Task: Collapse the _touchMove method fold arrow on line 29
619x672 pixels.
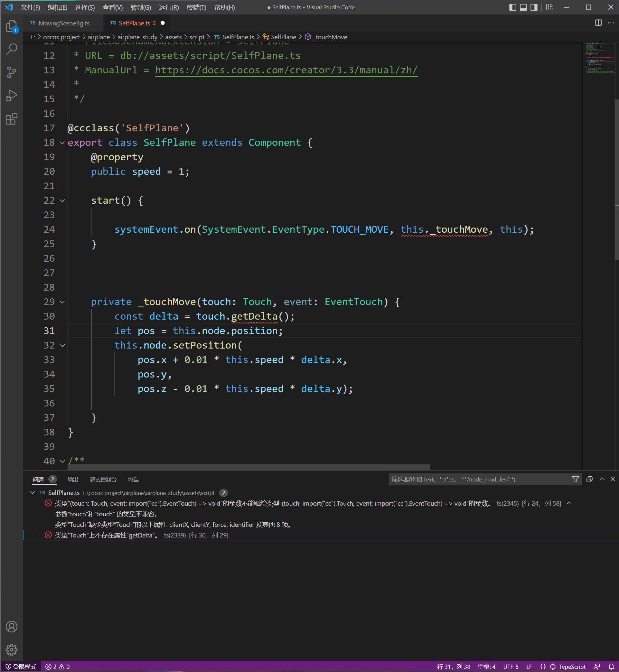Action: (62, 302)
